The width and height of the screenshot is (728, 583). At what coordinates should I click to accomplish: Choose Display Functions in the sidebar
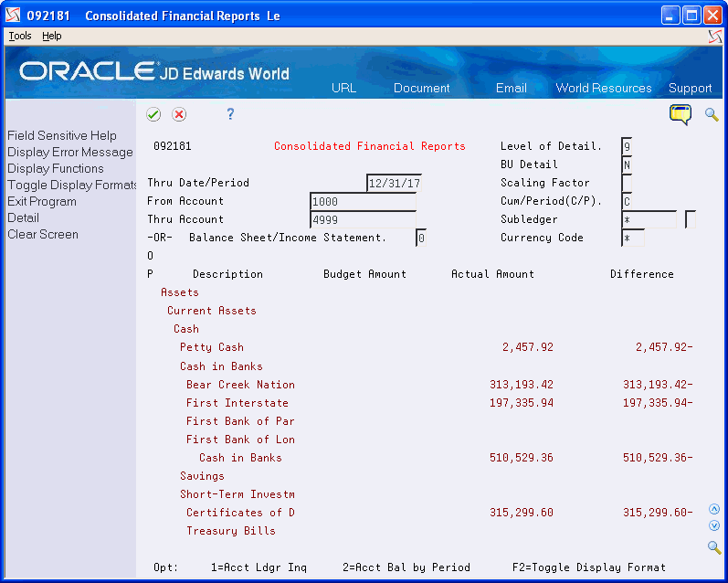point(55,168)
